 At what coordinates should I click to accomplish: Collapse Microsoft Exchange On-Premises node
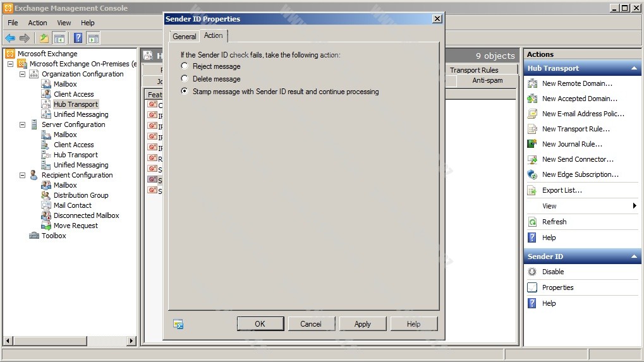pos(11,64)
